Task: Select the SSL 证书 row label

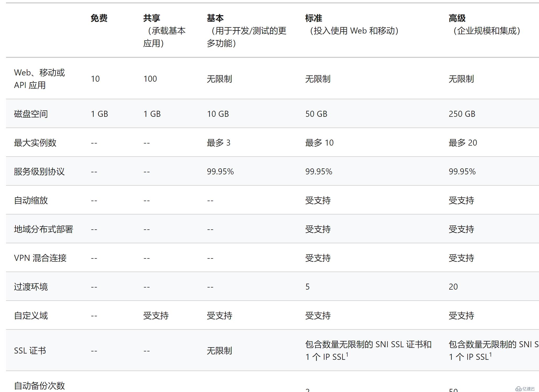Action: (x=30, y=351)
